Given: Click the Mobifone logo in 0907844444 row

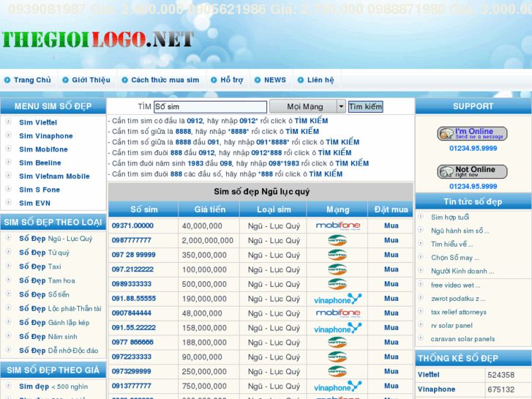Looking at the screenshot, I should (x=338, y=313).
